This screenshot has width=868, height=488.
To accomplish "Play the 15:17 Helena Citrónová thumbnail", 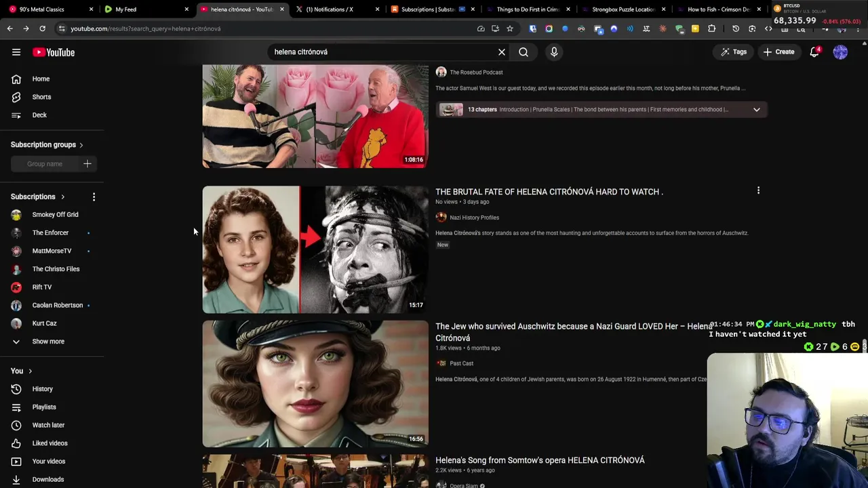I will point(315,249).
